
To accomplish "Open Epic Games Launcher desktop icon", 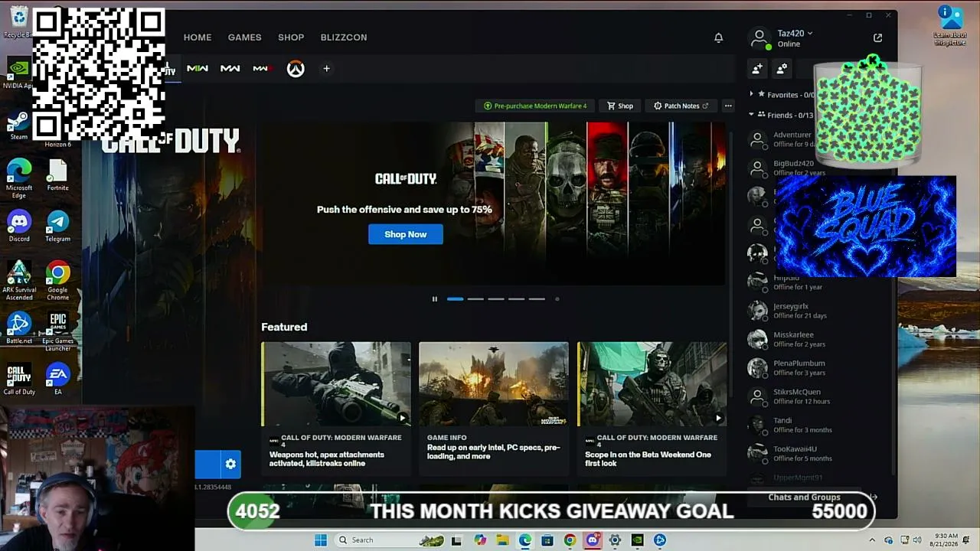I will [57, 332].
